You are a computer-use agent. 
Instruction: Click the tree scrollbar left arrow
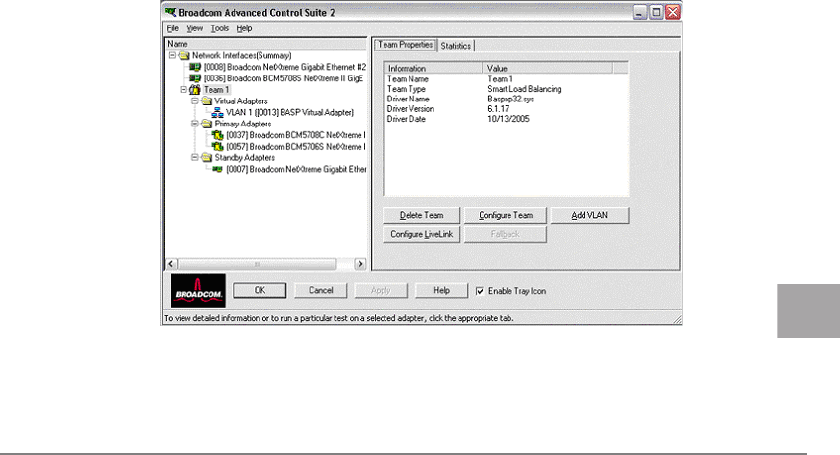pos(171,264)
